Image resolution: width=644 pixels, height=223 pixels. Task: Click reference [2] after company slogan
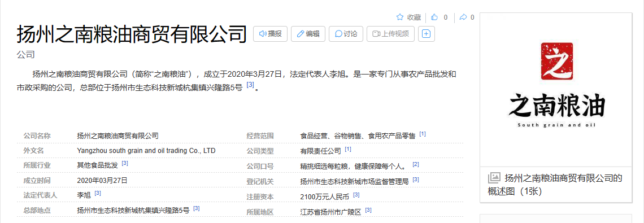point(416,164)
